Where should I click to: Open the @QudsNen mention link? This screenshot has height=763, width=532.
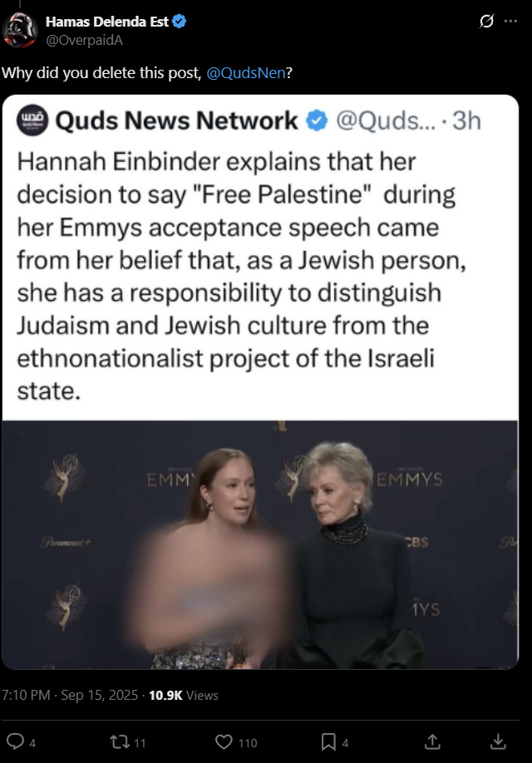(246, 72)
